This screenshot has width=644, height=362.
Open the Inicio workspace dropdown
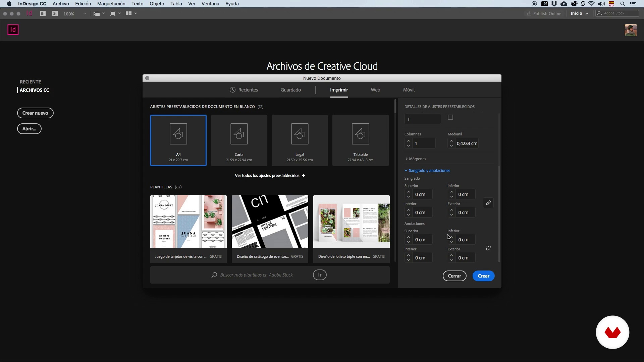click(x=579, y=14)
